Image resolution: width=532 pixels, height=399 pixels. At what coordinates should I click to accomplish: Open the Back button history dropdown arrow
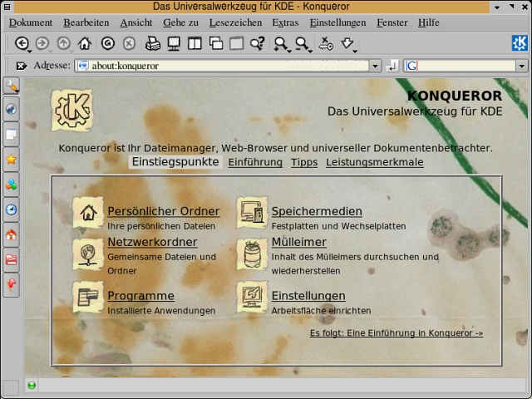pos(30,52)
